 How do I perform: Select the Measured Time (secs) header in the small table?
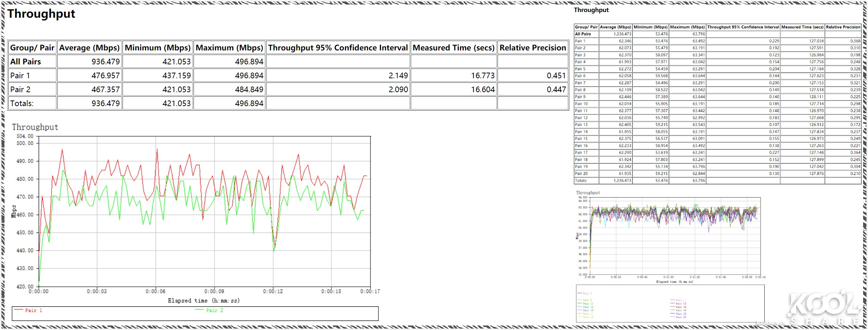click(802, 27)
